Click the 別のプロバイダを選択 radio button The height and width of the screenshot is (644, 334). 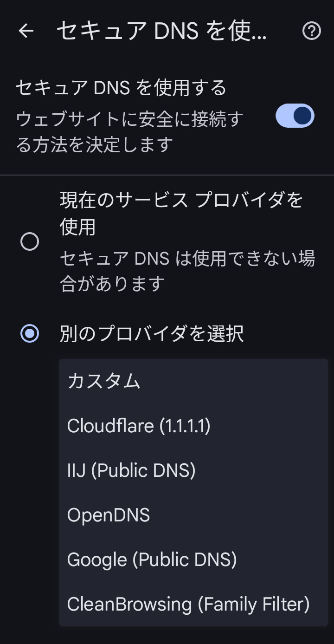tap(30, 333)
